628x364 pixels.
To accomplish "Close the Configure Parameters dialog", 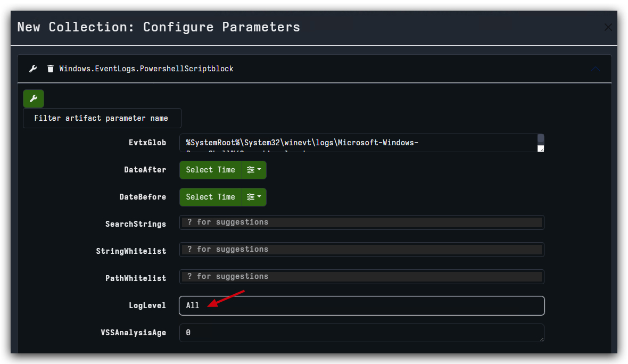I will 608,27.
